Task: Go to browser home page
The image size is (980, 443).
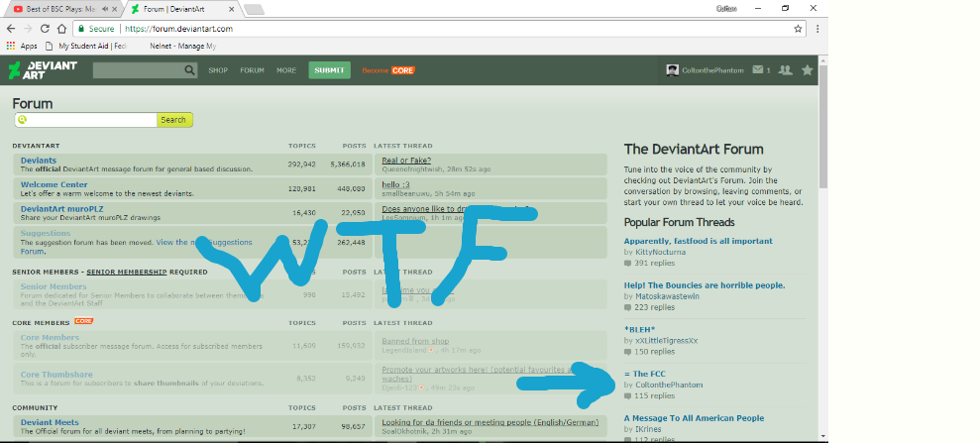Action: [x=61, y=29]
